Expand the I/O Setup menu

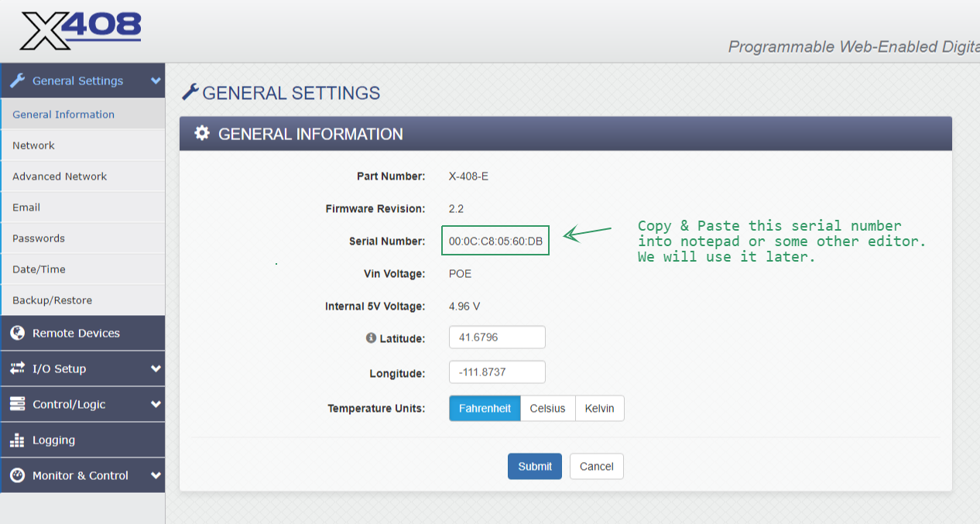[x=157, y=368]
